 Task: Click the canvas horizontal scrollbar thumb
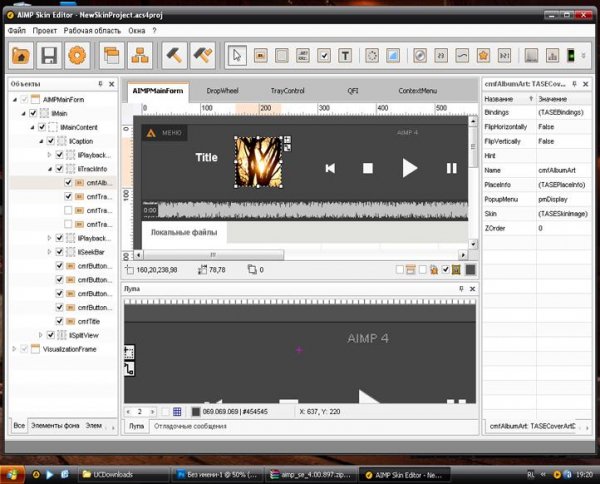click(x=213, y=254)
